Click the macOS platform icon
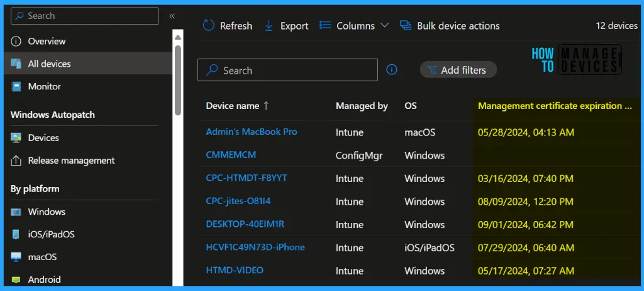The image size is (644, 291). (16, 257)
